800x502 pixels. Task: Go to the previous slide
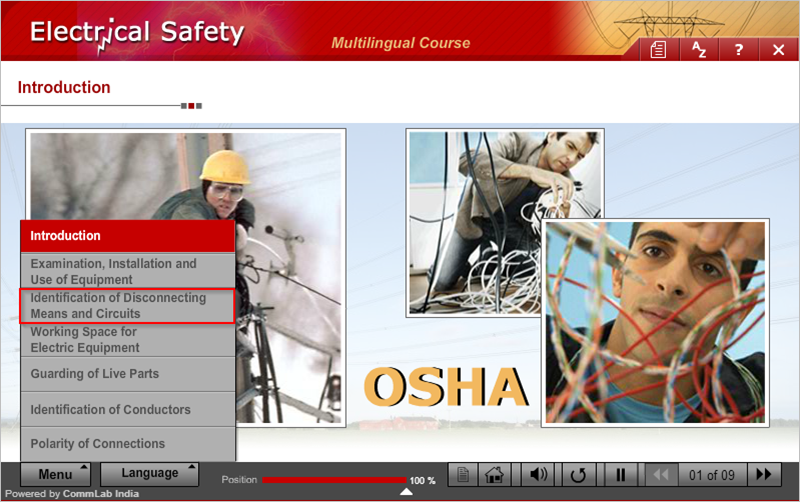pos(660,474)
